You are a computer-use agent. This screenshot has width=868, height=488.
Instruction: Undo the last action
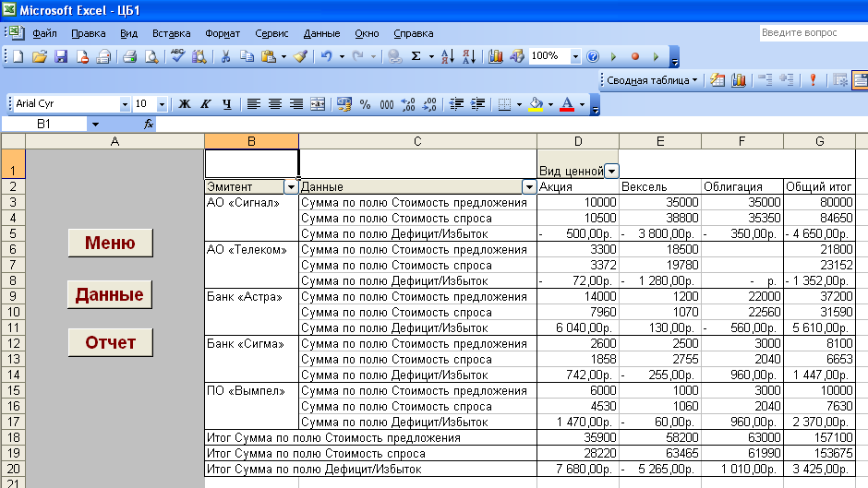click(327, 56)
